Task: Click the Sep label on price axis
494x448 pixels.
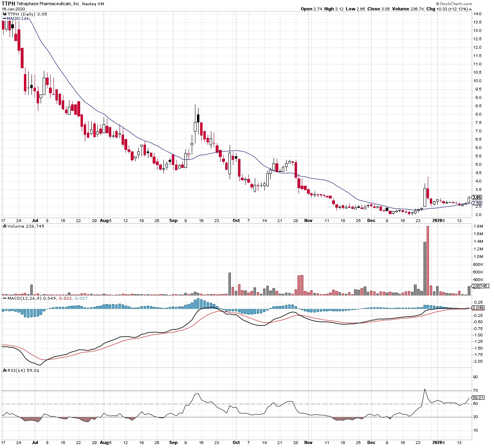Action: (173, 220)
